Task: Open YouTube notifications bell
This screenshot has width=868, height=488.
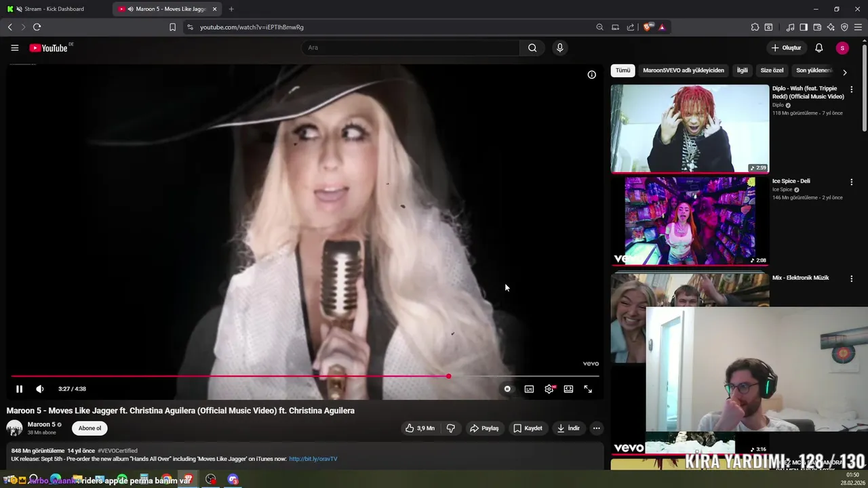Action: coord(819,48)
